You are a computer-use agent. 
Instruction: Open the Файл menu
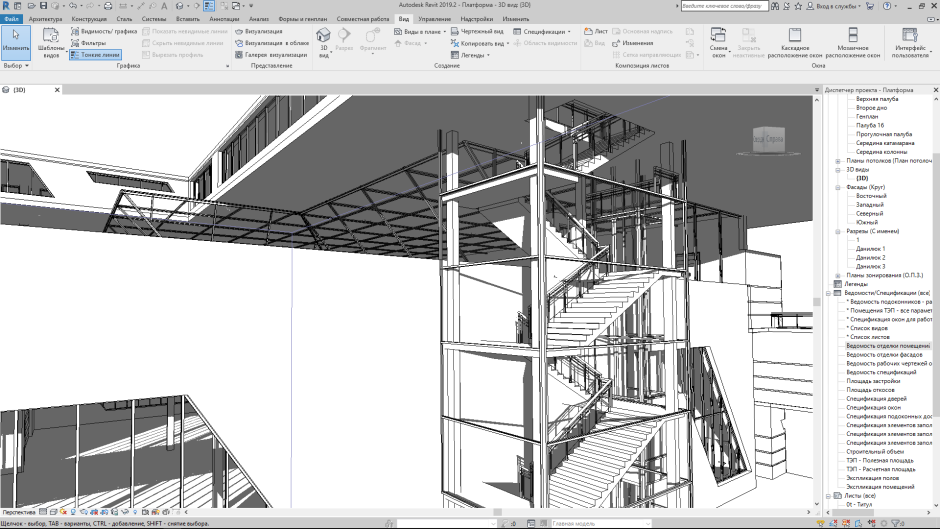coord(11,19)
